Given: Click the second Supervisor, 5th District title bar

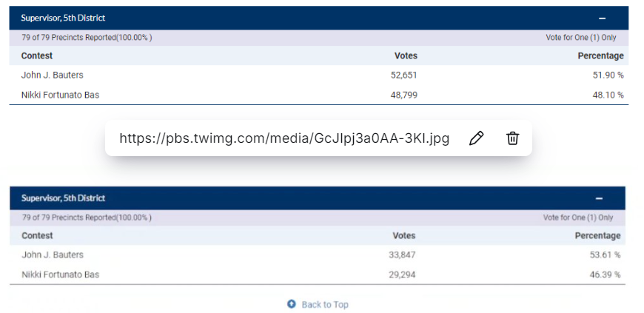Looking at the screenshot, I should coord(63,198).
